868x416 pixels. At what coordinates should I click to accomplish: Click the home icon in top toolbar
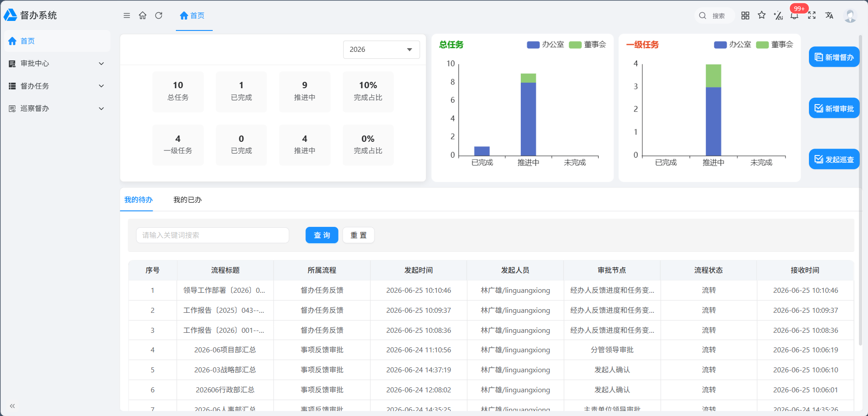pos(143,15)
